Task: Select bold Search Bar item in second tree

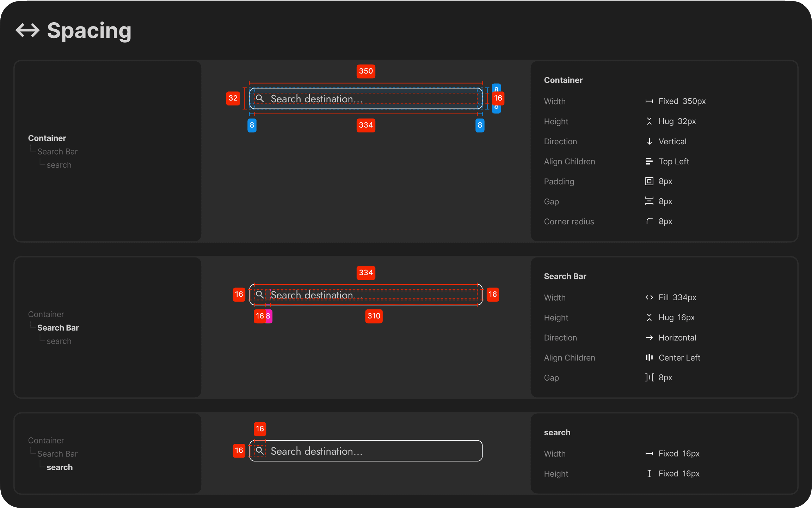Action: click(58, 328)
